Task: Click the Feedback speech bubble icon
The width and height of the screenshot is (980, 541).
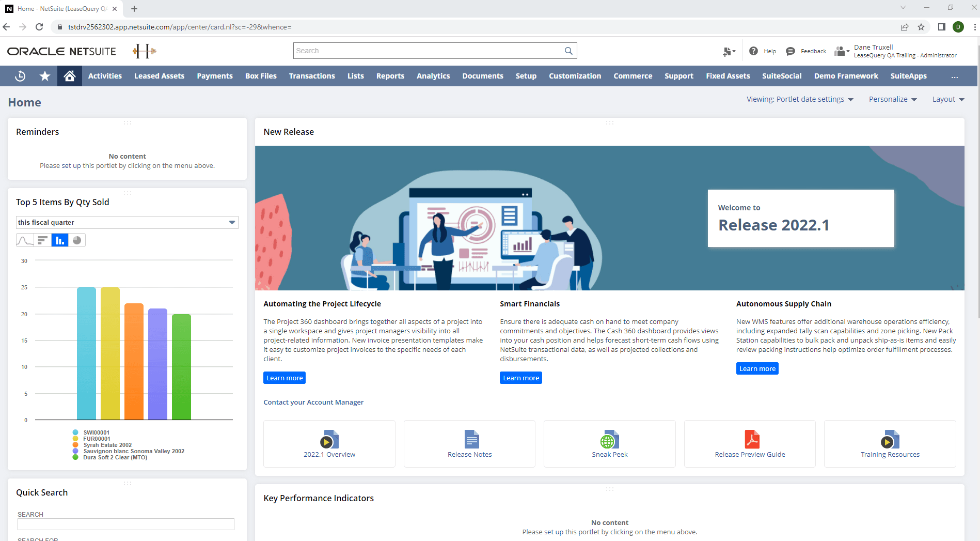Action: (x=790, y=51)
